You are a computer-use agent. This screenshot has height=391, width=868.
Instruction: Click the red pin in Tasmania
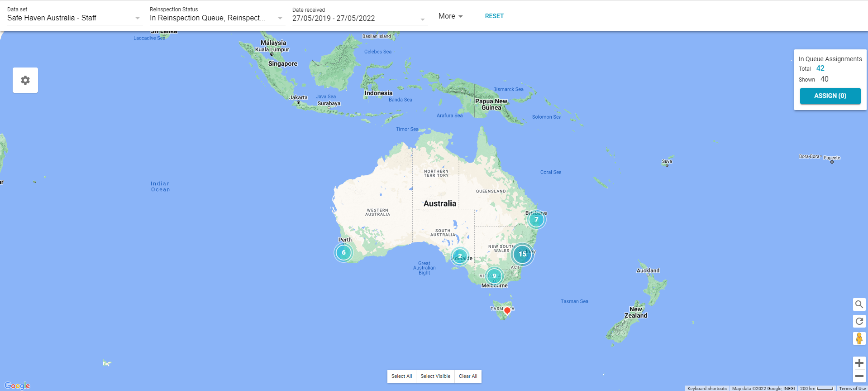(507, 311)
